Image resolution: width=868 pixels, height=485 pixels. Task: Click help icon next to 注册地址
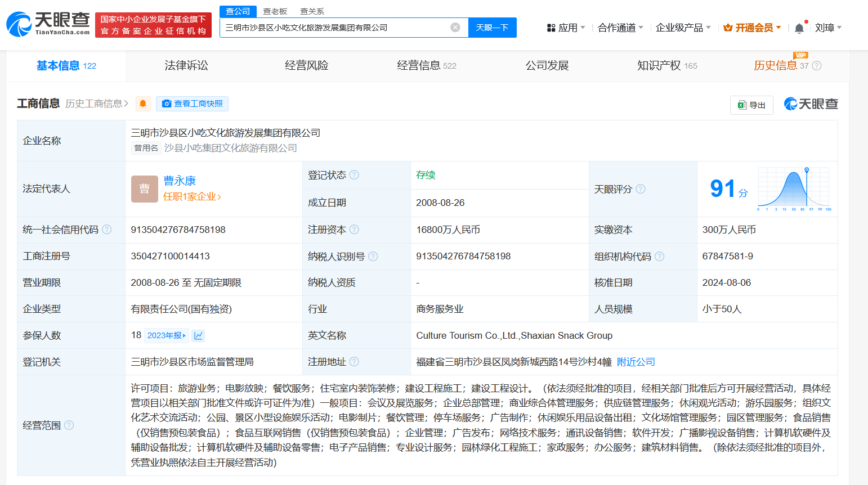354,362
